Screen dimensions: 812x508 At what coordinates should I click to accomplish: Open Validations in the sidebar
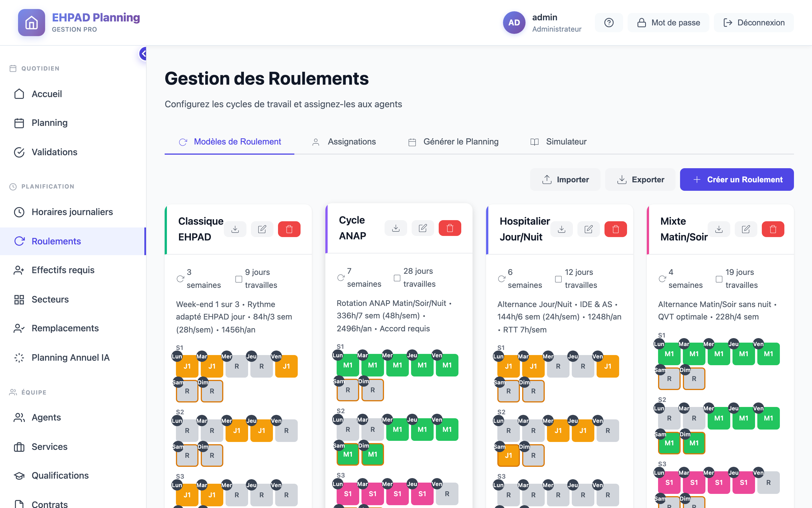click(x=73, y=152)
